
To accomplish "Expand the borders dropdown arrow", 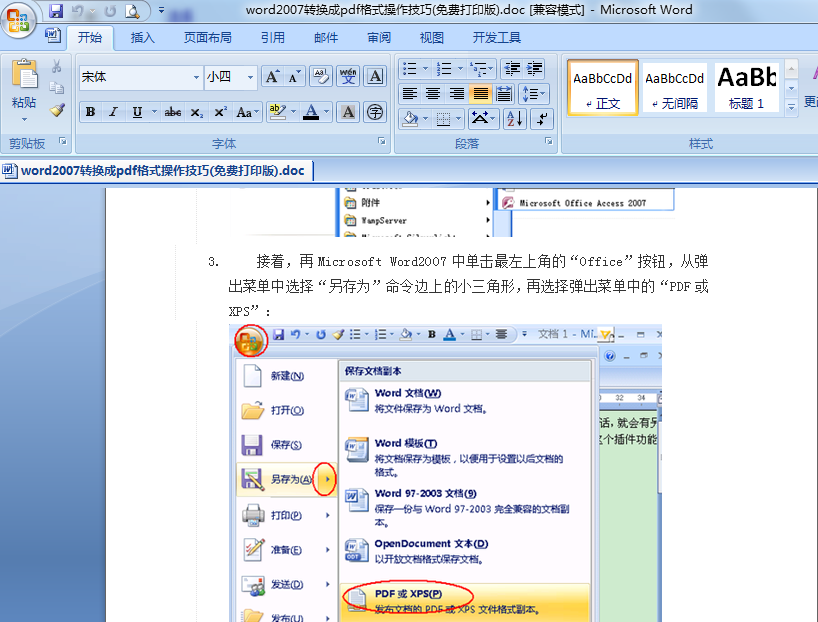I will pyautogui.click(x=459, y=119).
